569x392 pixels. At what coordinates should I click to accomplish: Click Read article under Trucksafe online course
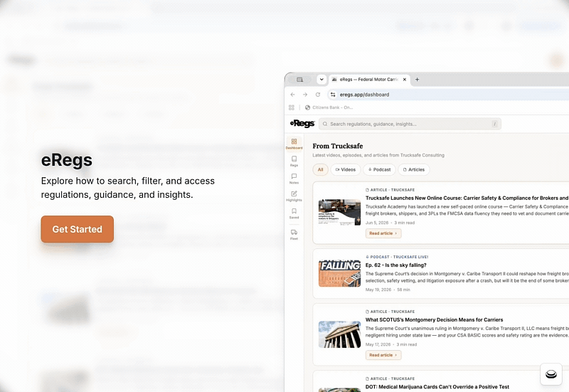pos(383,233)
